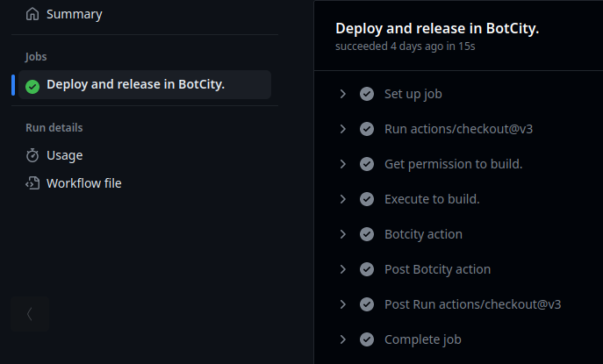Expand the Set up job step

[x=343, y=94]
